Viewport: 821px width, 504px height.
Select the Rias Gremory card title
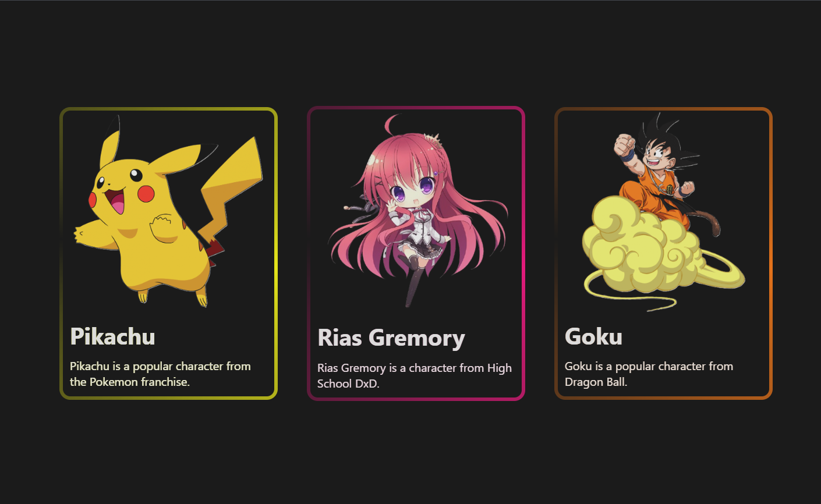point(391,338)
